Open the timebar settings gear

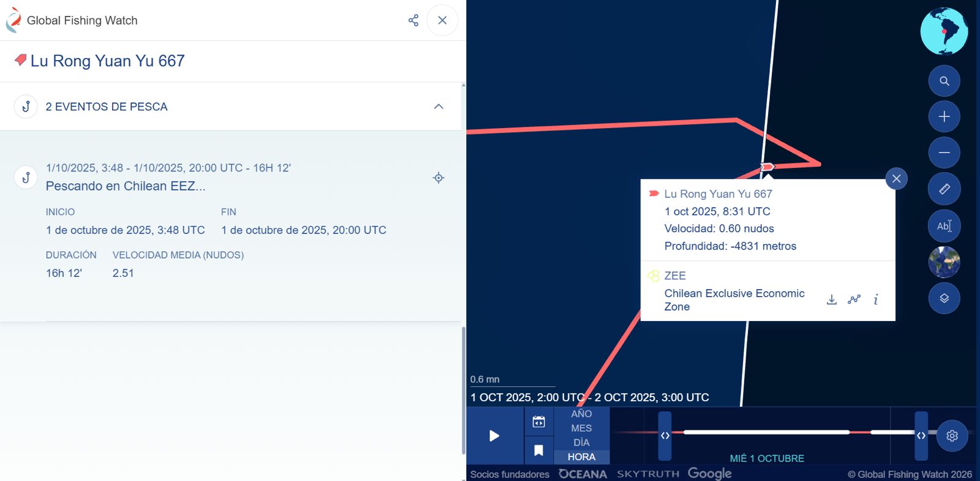952,436
